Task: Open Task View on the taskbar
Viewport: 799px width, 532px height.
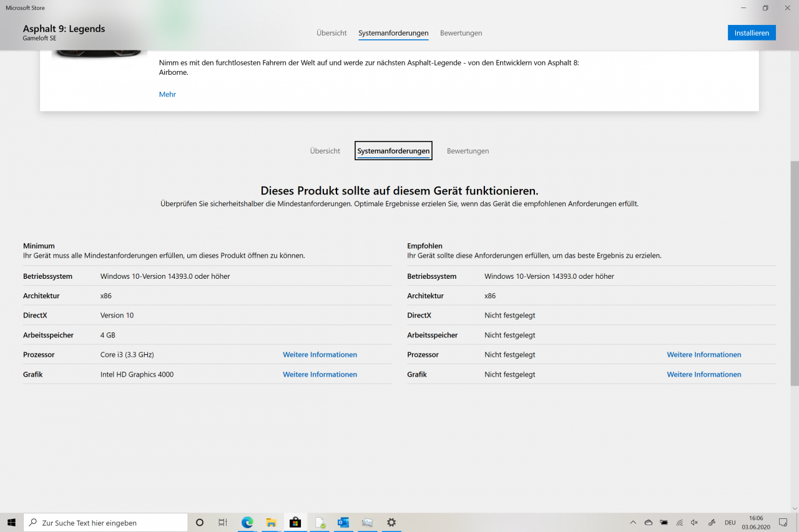Action: pyautogui.click(x=223, y=523)
